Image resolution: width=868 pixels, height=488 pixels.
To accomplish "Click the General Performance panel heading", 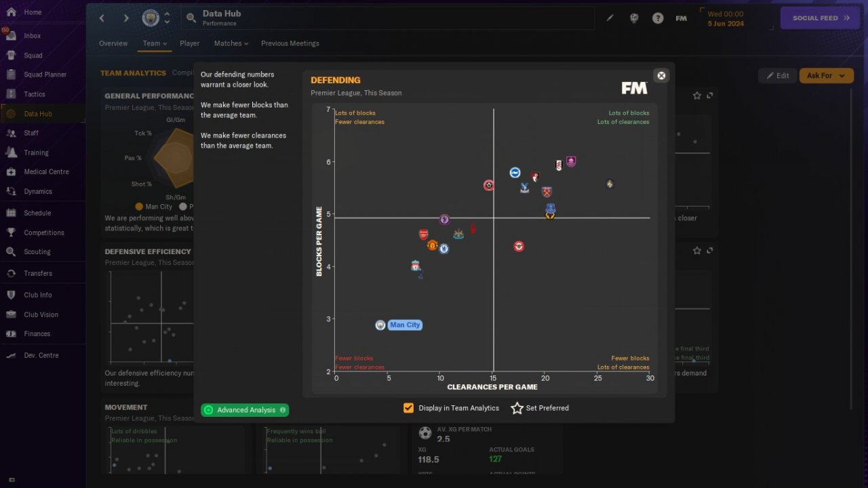I will click(149, 96).
